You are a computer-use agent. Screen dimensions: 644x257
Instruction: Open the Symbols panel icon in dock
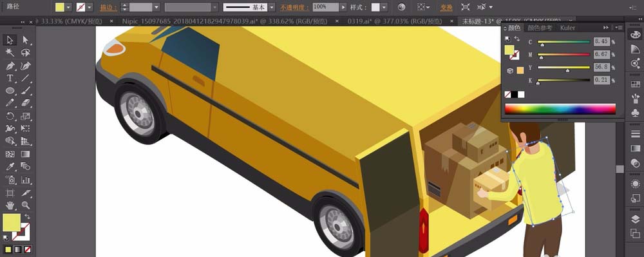pos(635,113)
